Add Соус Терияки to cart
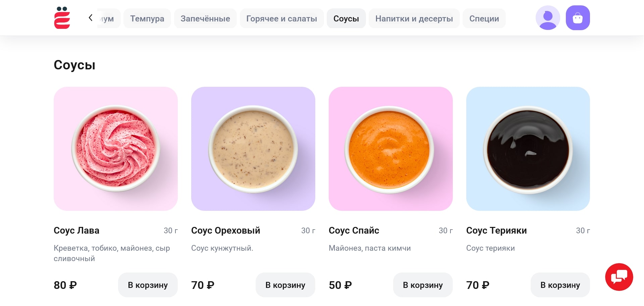 560,285
